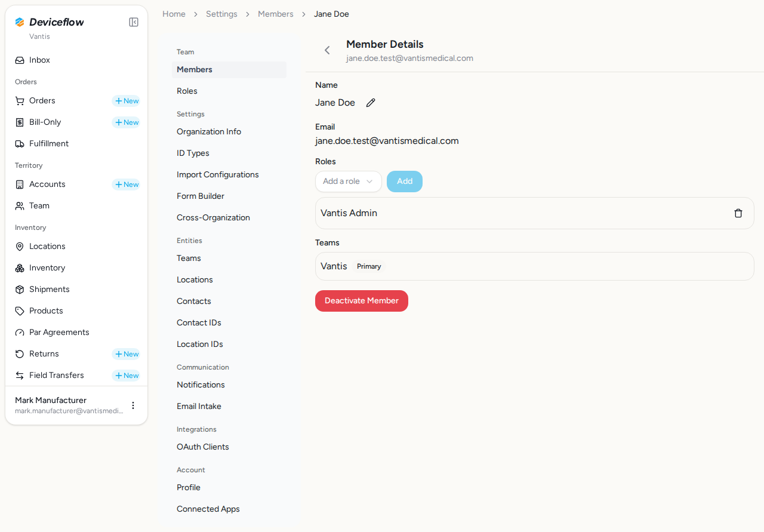This screenshot has width=764, height=532.
Task: Open the Add a role dropdown
Action: (349, 182)
